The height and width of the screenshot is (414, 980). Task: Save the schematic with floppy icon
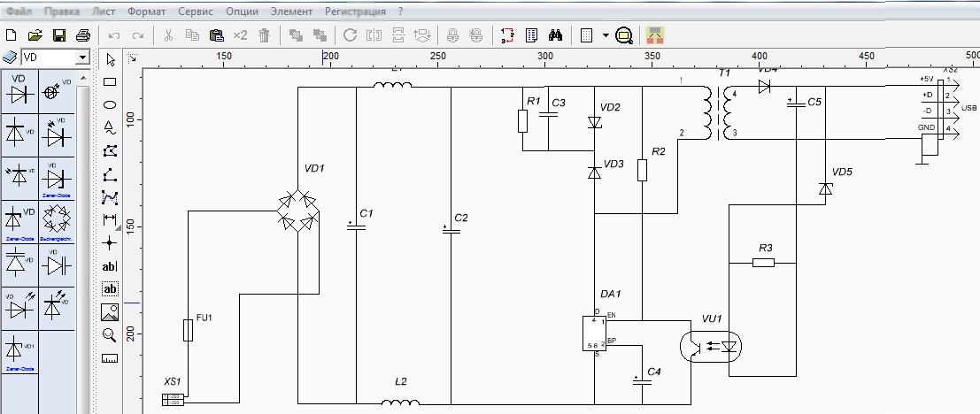(59, 35)
